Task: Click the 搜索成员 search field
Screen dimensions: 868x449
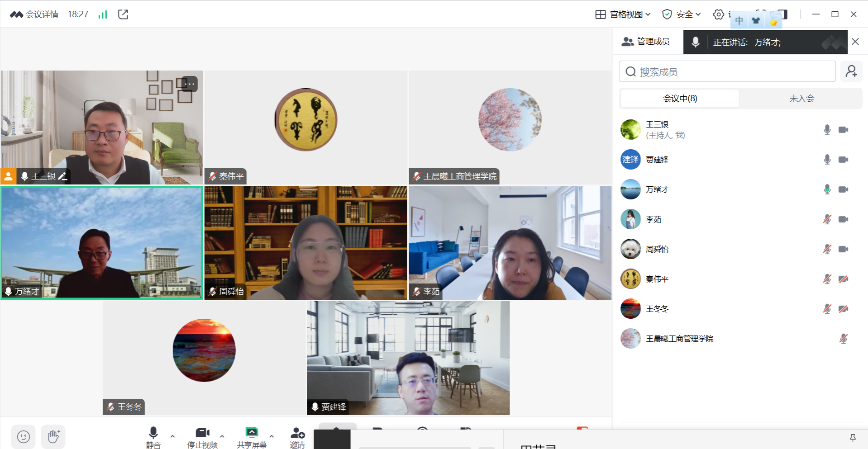Action: (727, 72)
